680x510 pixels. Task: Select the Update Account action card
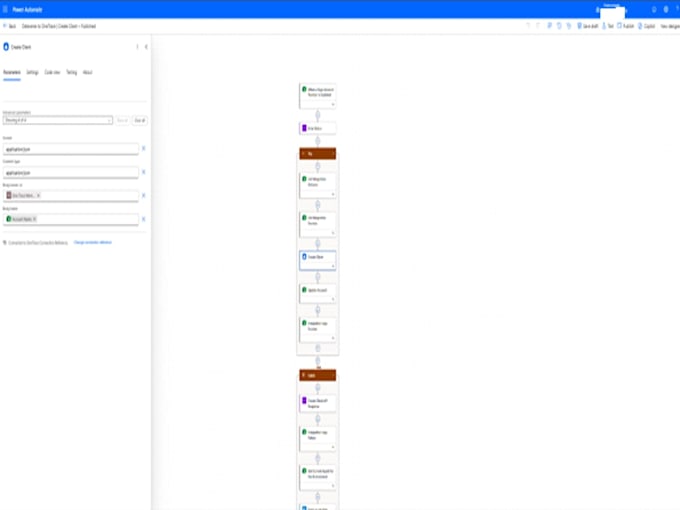[317, 294]
